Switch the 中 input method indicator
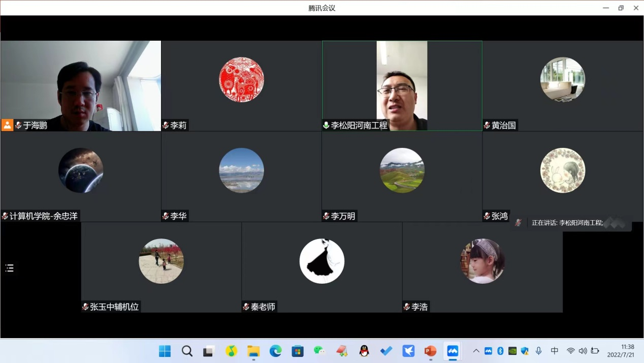 click(x=555, y=351)
